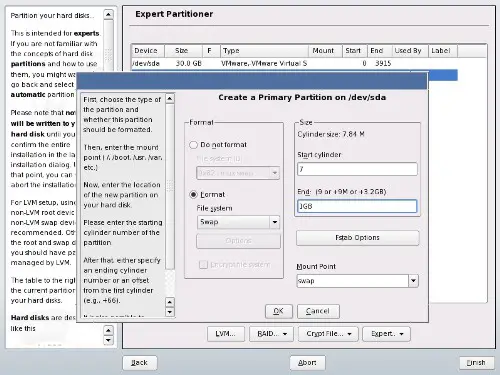Click 'Create a Primary Partition on /dev/sda' title

(302, 97)
